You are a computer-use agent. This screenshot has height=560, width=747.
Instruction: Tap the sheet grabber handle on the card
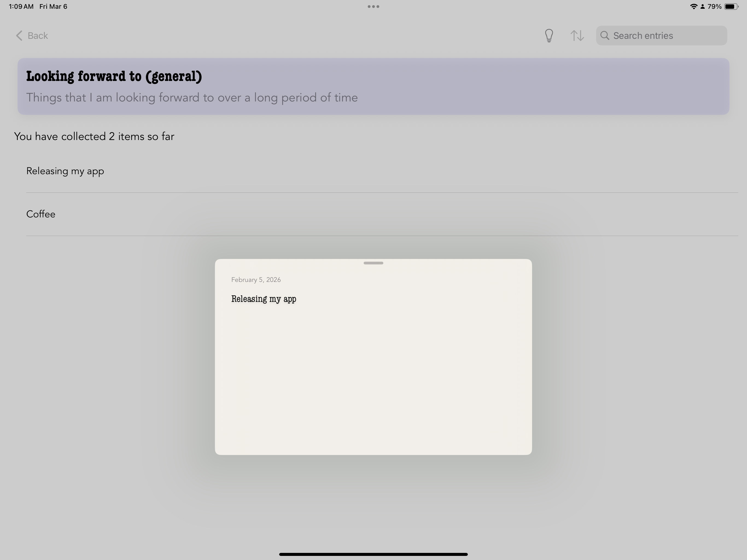[373, 263]
